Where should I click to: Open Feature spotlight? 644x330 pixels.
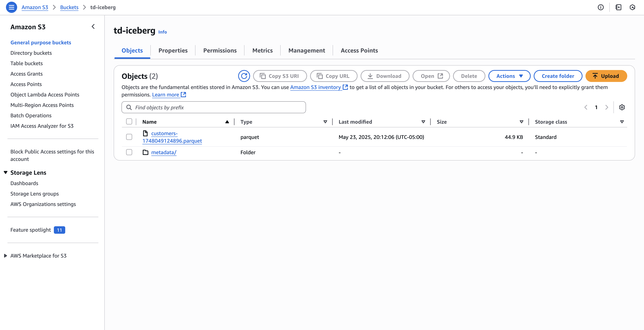pyautogui.click(x=31, y=230)
